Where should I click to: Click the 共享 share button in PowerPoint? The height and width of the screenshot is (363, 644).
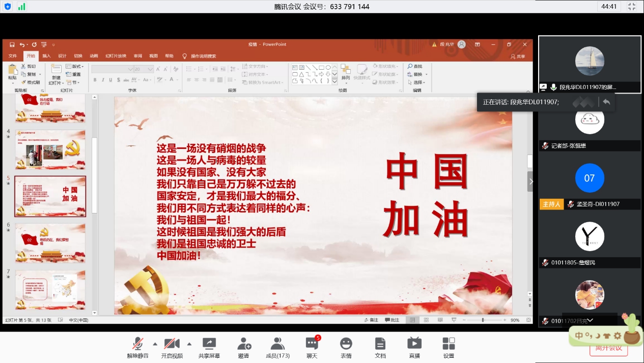pyautogui.click(x=518, y=56)
